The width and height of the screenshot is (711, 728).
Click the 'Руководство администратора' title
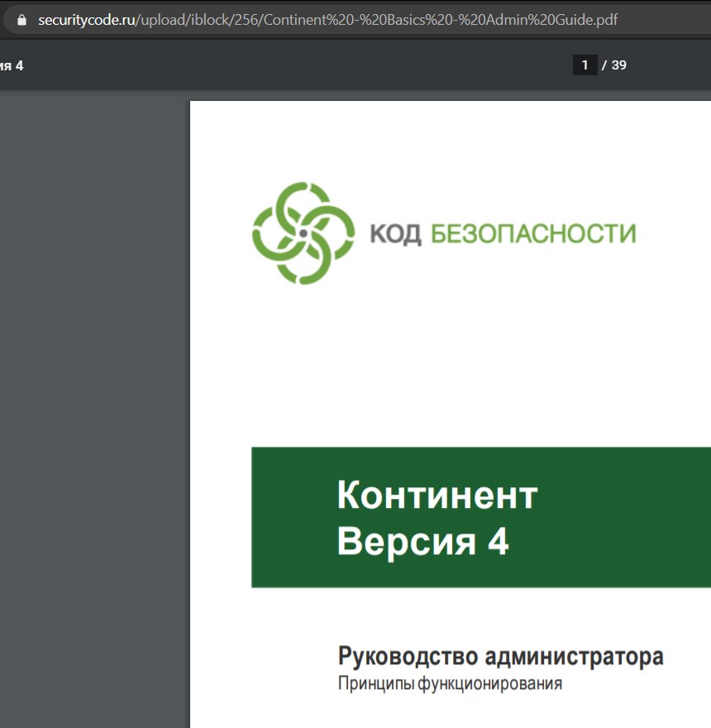click(500, 656)
